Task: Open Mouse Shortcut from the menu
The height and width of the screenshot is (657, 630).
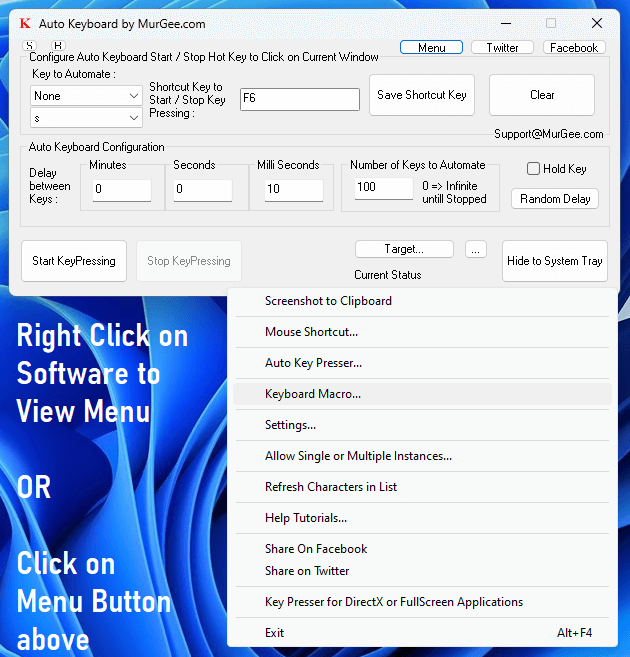Action: (x=311, y=332)
